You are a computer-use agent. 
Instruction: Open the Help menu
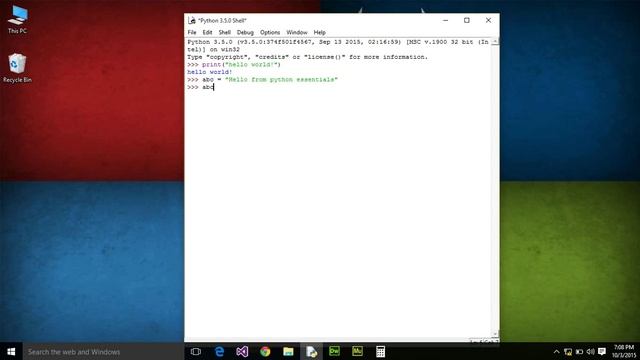(320, 32)
